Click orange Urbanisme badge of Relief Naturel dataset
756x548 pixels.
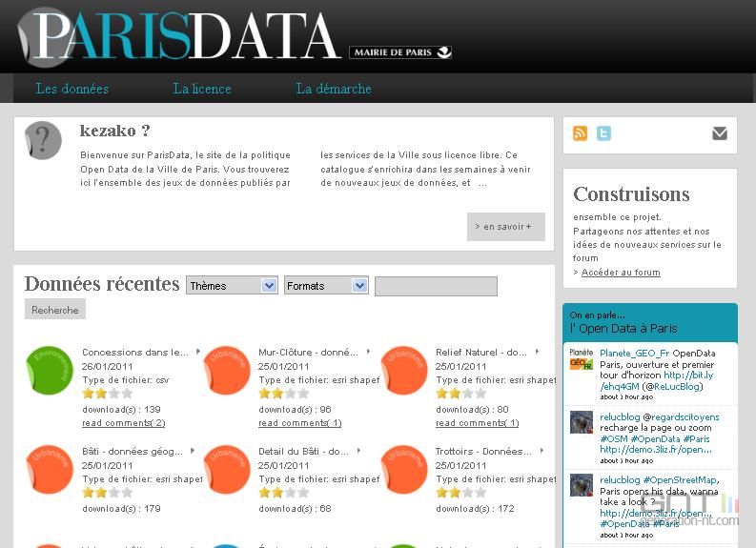(404, 370)
